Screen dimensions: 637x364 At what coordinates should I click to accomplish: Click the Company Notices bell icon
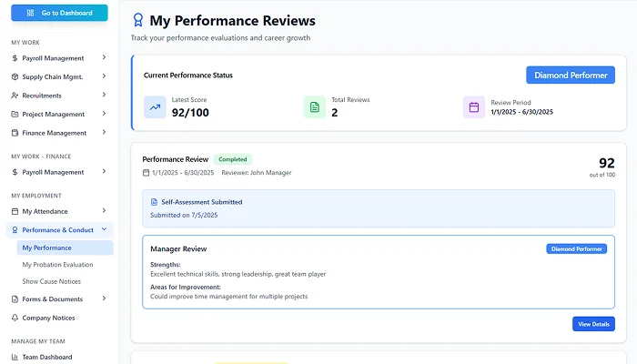coord(15,318)
